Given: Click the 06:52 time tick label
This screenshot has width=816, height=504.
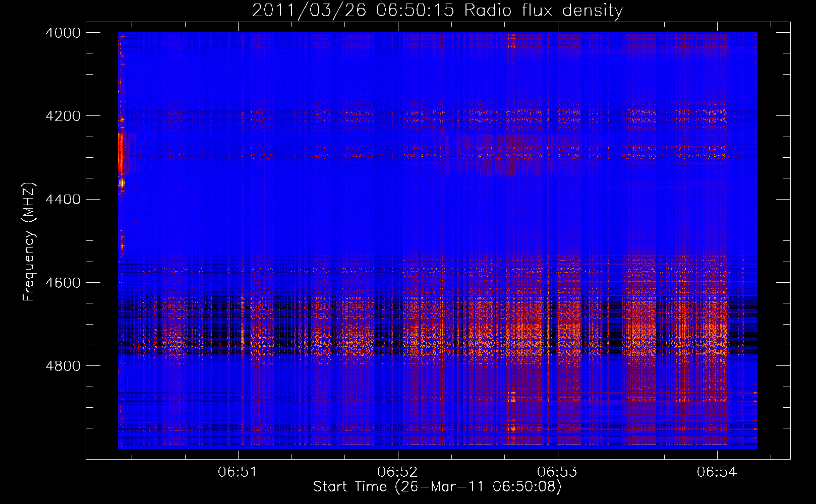Looking at the screenshot, I should [x=397, y=472].
